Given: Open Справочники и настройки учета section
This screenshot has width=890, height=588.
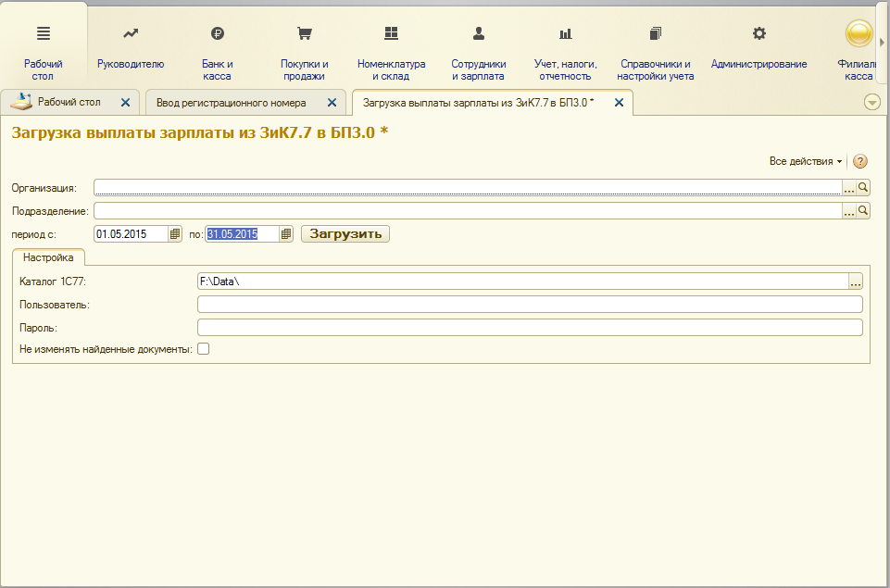Looking at the screenshot, I should [x=655, y=54].
